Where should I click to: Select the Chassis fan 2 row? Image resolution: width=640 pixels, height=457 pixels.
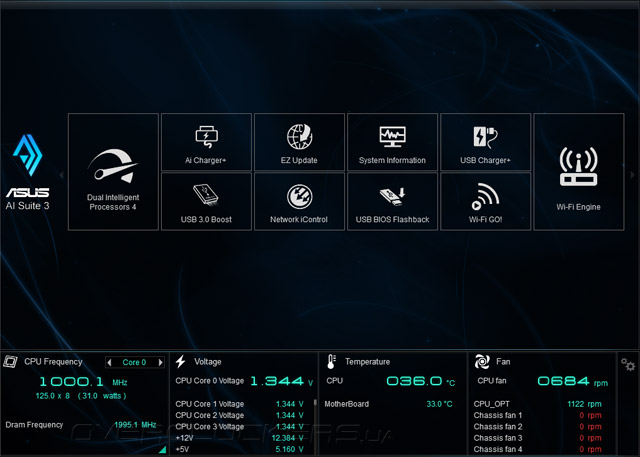pyautogui.click(x=538, y=427)
